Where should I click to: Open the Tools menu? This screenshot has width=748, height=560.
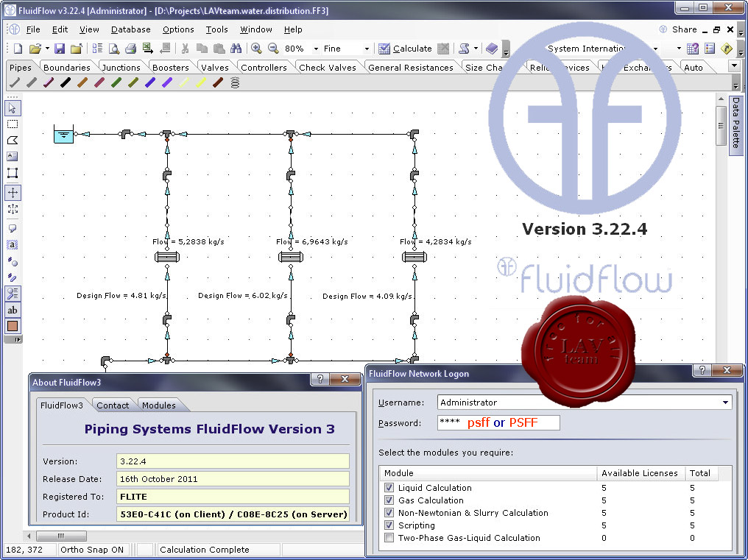[x=216, y=29]
